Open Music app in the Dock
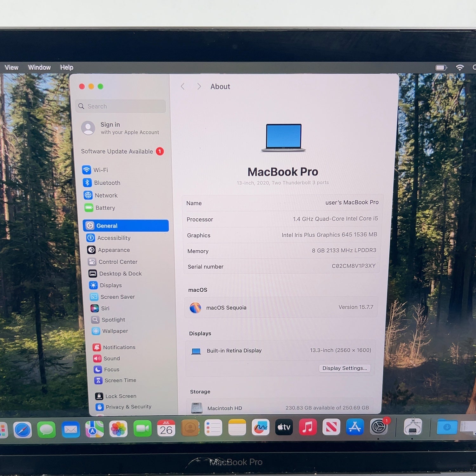 (307, 427)
